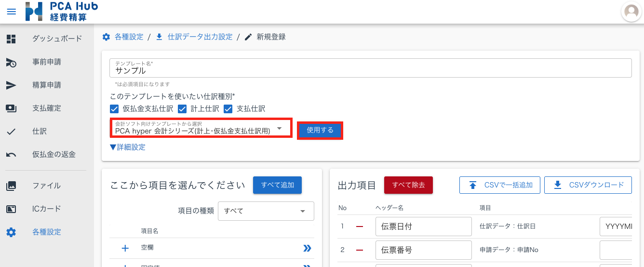Expand the 詳細設定 section
This screenshot has width=644, height=267.
click(x=128, y=147)
